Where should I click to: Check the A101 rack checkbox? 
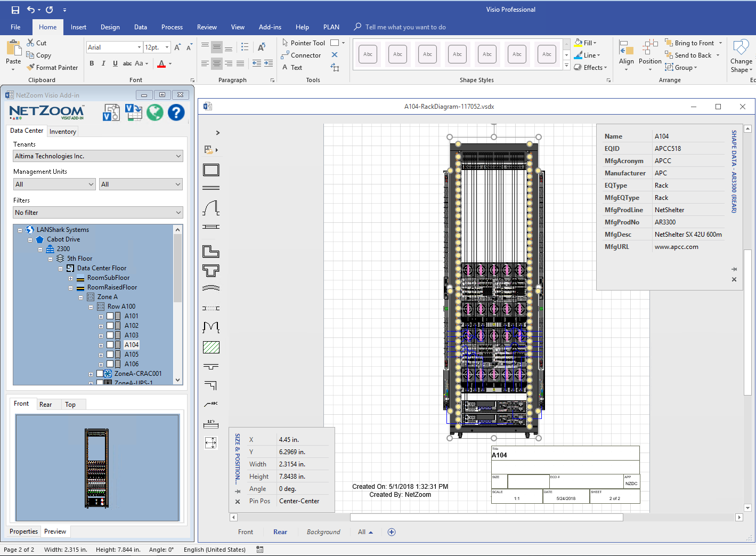click(x=110, y=316)
